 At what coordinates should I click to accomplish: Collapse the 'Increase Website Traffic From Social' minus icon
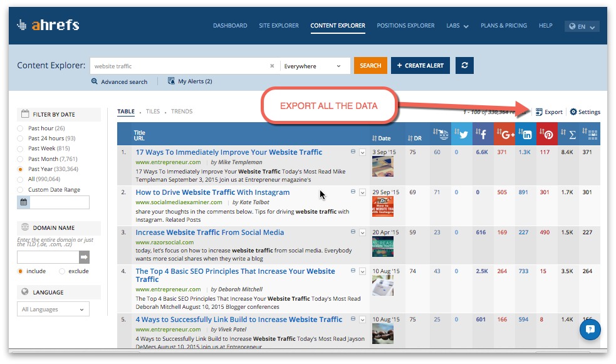[x=353, y=232]
